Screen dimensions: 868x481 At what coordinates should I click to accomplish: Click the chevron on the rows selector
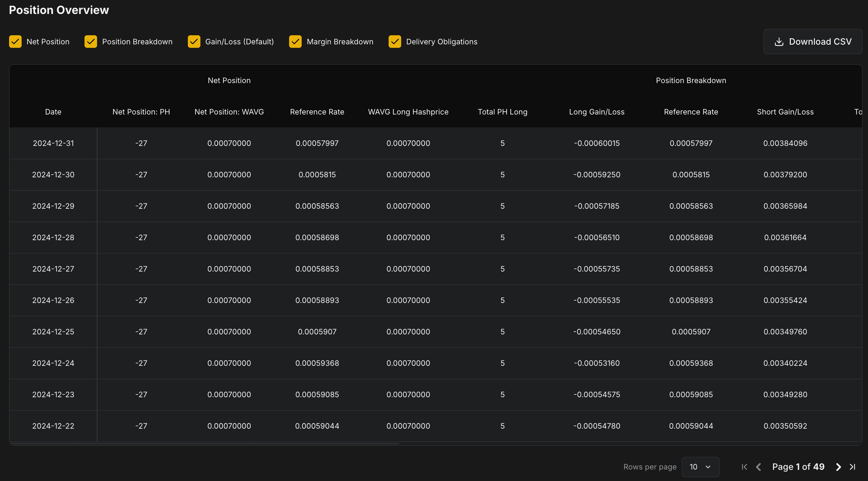(x=708, y=467)
